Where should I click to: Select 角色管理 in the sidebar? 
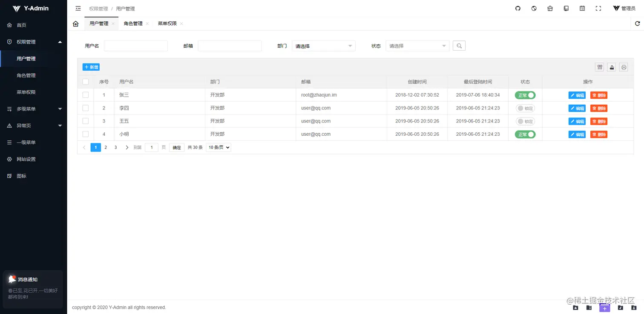34,75
